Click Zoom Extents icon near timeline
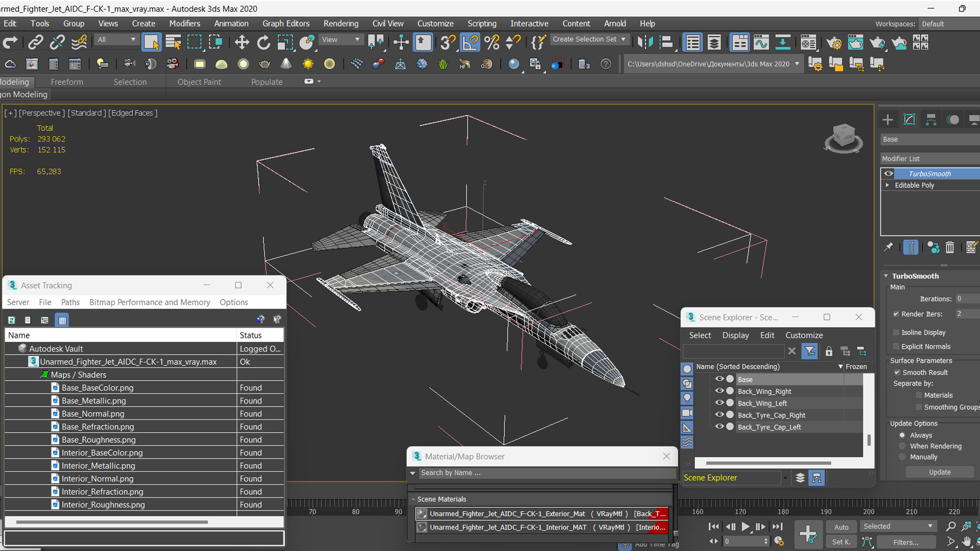Viewport: 980px width, 551px height. point(966,526)
